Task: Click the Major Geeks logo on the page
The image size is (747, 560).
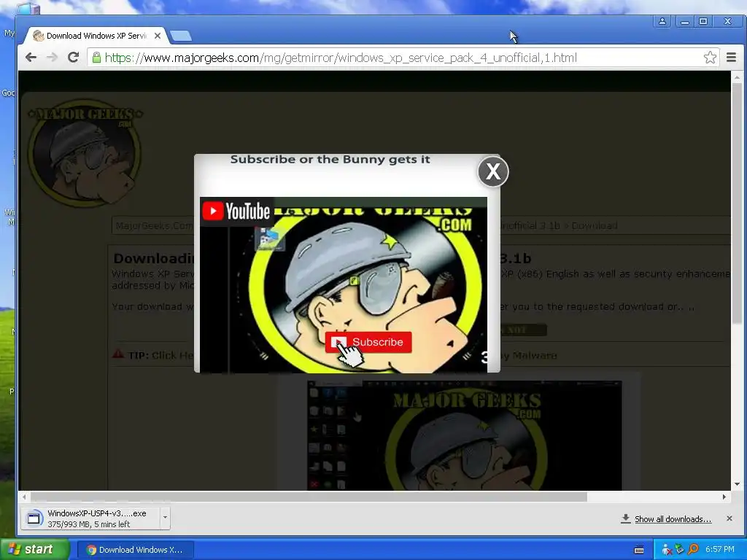Action: coord(85,153)
